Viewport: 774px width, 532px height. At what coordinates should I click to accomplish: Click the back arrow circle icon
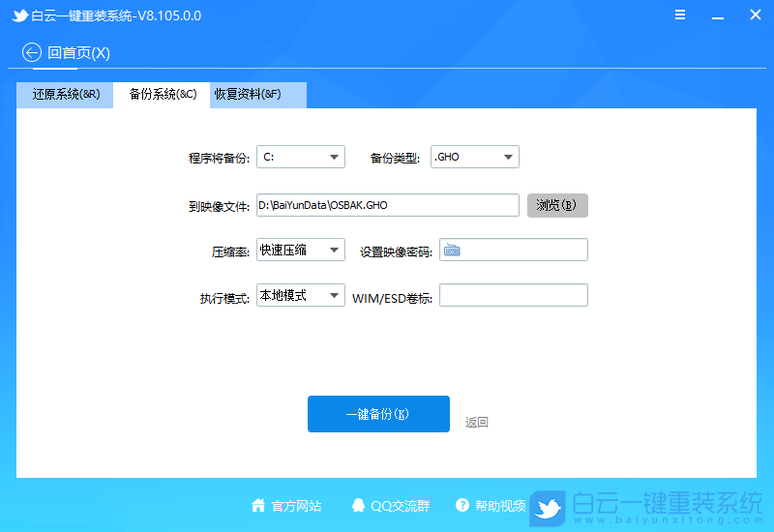point(32,52)
